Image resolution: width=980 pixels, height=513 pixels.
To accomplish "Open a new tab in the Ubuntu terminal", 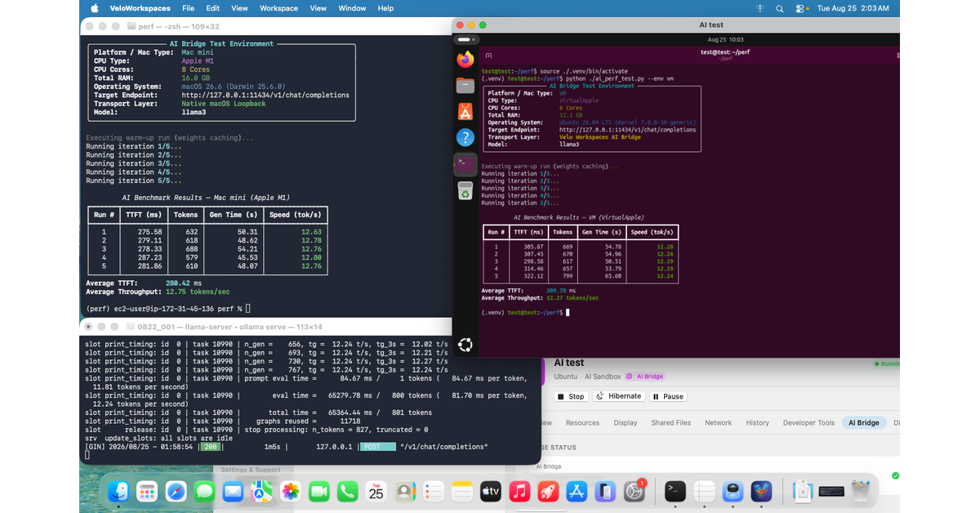I will (x=488, y=55).
